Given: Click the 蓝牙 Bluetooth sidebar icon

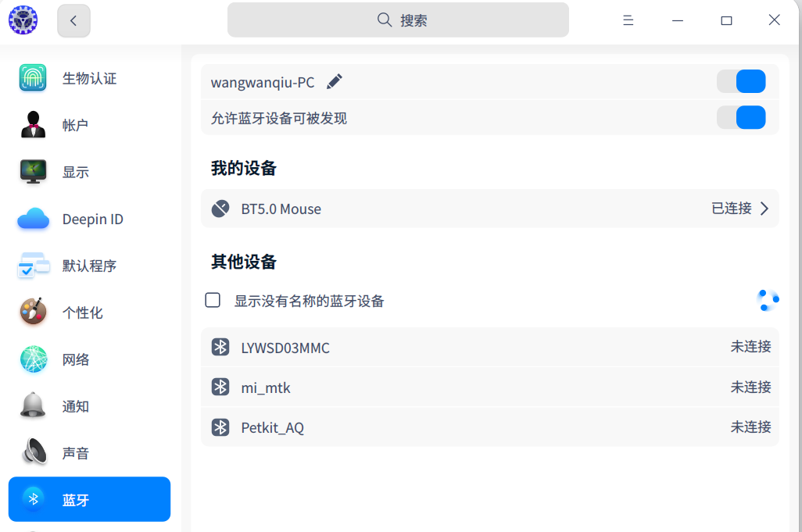Looking at the screenshot, I should tap(34, 498).
